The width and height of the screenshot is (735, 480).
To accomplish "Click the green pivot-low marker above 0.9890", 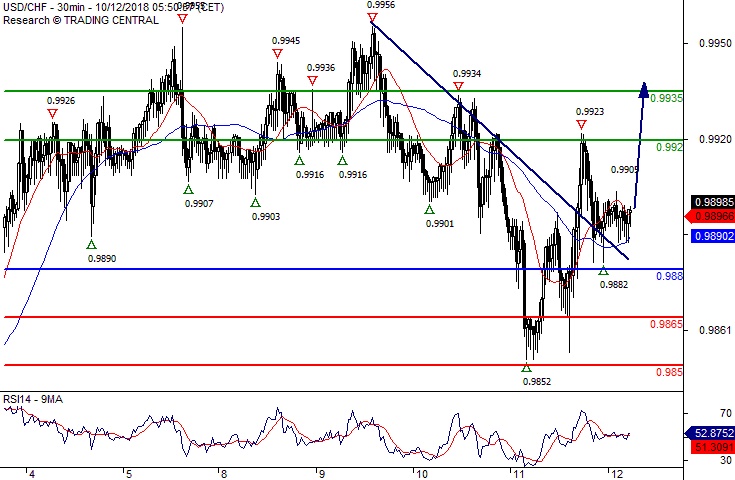I will click(x=91, y=244).
